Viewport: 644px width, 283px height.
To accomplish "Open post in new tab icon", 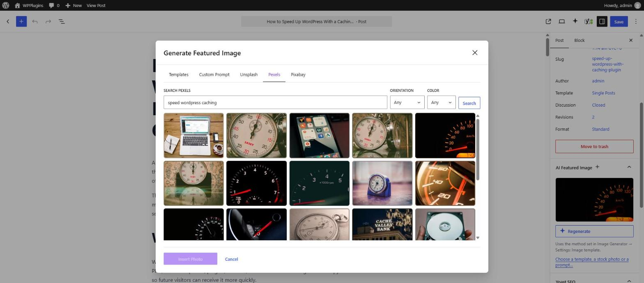I will click(x=548, y=21).
